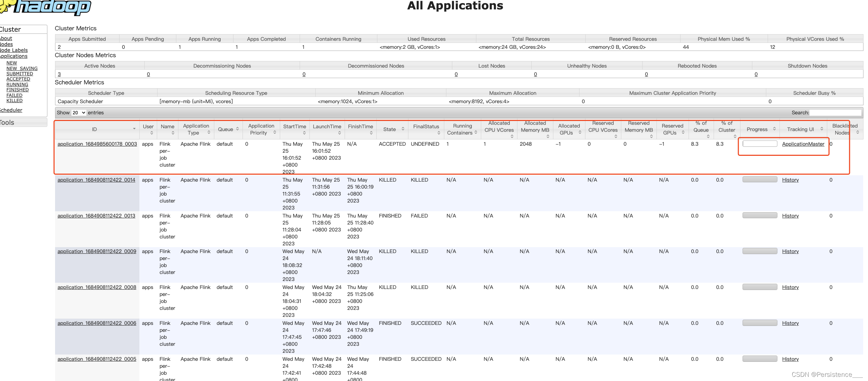868x381 pixels.
Task: Sort by Allocated GPUs arrows
Action: [580, 132]
